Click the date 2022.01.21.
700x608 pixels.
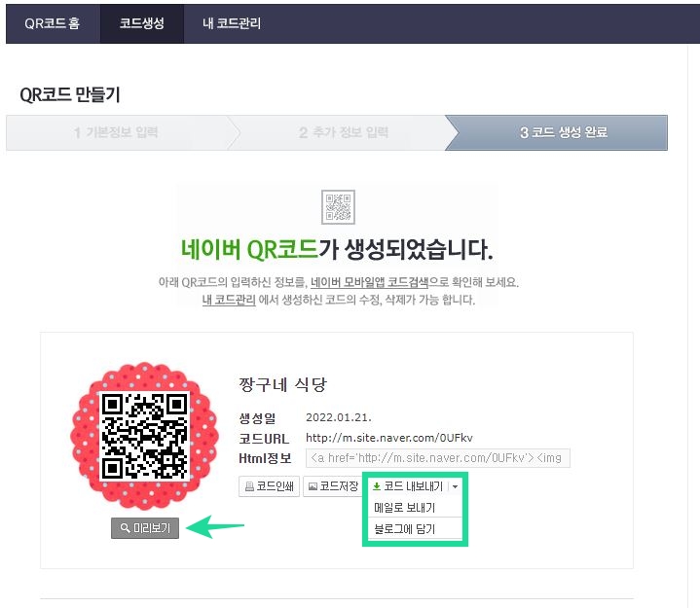(x=339, y=417)
